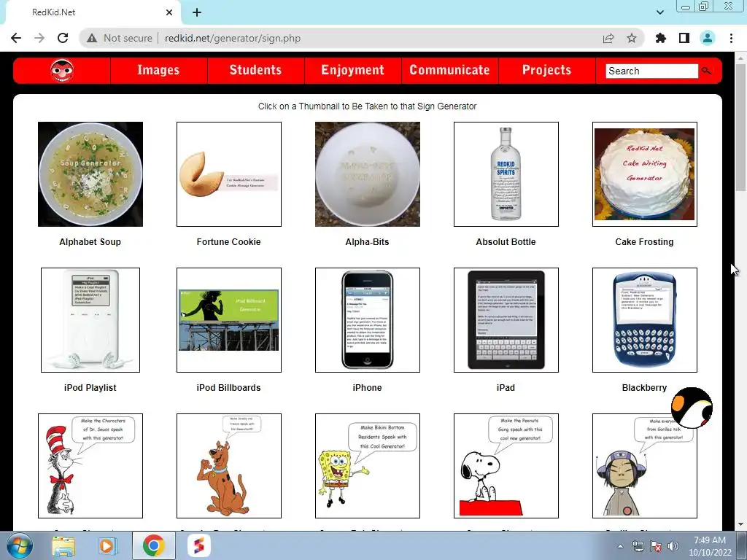Share this page icon

pos(608,38)
